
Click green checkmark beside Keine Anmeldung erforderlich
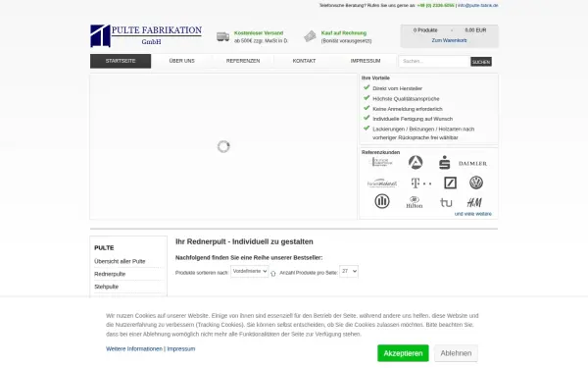click(x=367, y=108)
